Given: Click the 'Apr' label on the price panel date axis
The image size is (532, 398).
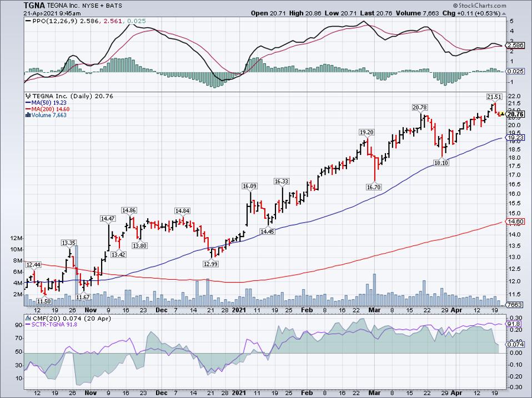Looking at the screenshot, I should pyautogui.click(x=456, y=310).
